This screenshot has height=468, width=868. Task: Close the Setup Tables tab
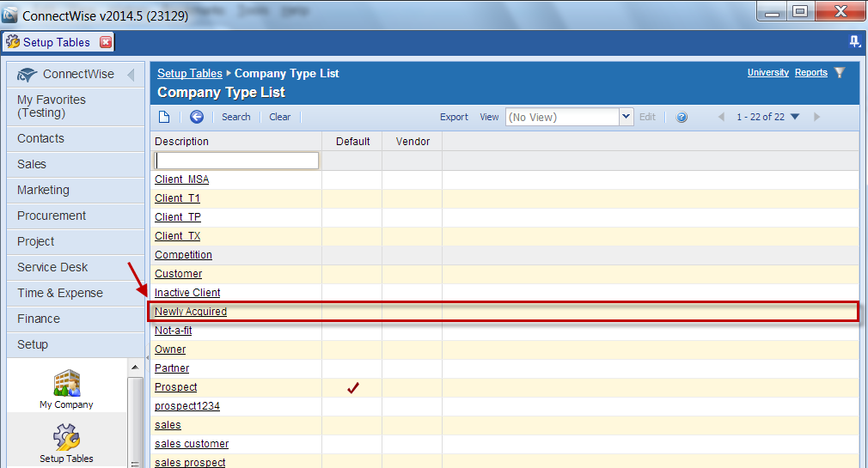click(x=106, y=42)
